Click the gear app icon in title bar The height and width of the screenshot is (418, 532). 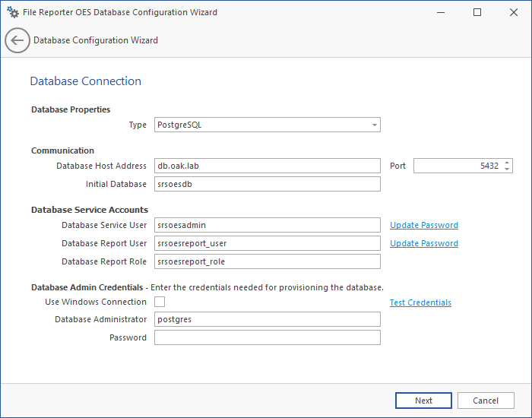coord(13,12)
